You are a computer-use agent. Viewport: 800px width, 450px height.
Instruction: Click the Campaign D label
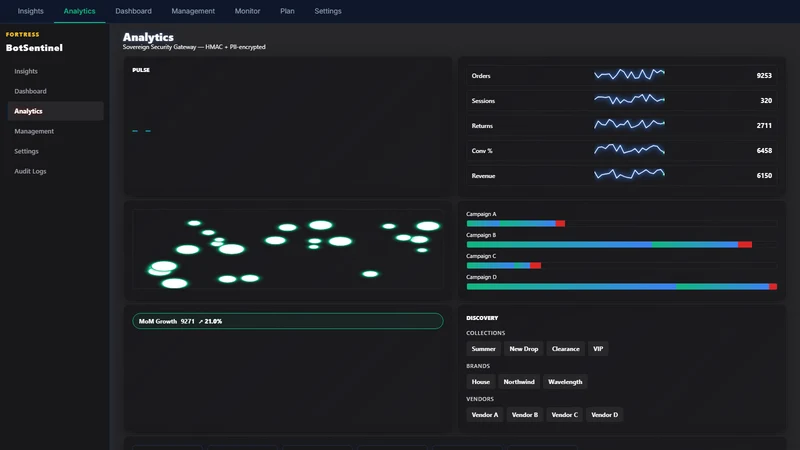point(481,277)
